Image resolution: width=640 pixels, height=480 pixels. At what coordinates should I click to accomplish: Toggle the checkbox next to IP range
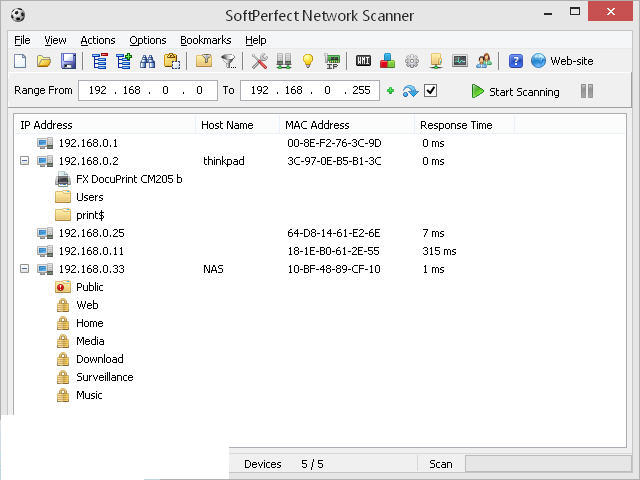(x=431, y=91)
